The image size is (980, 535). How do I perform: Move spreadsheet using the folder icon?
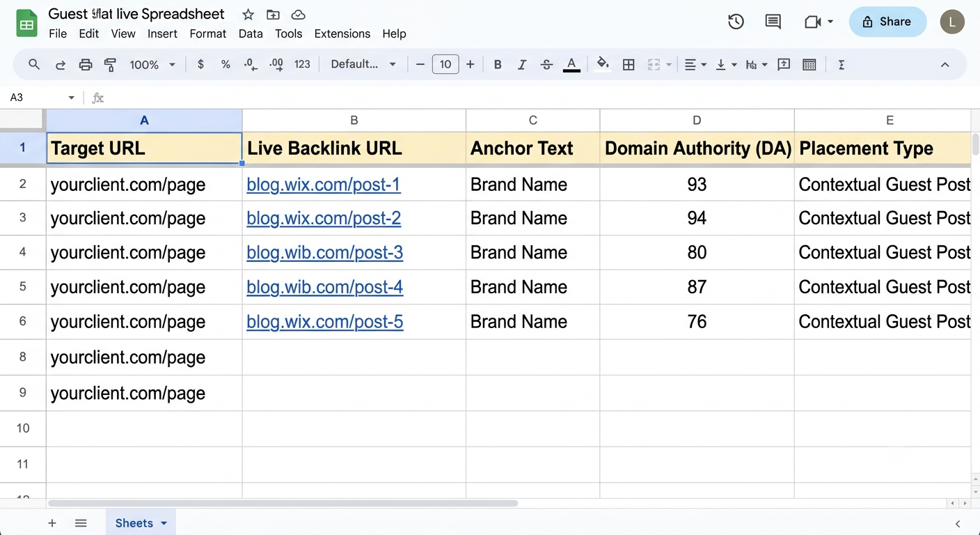tap(273, 15)
